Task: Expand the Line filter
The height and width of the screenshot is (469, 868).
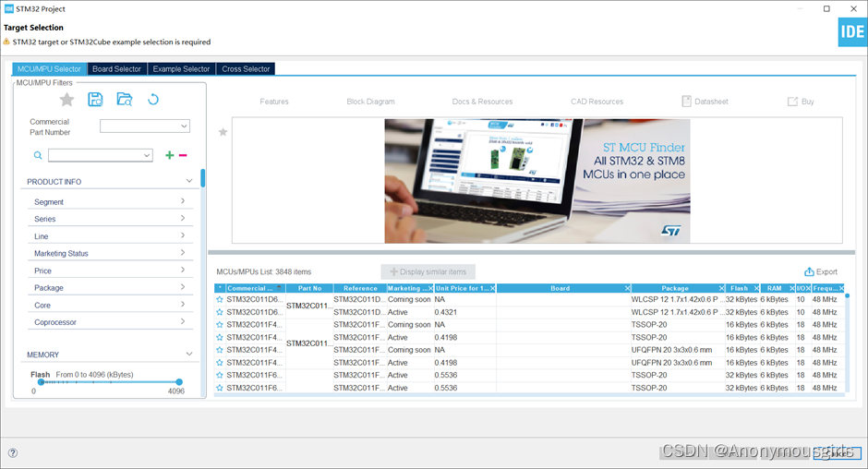Action: click(183, 235)
